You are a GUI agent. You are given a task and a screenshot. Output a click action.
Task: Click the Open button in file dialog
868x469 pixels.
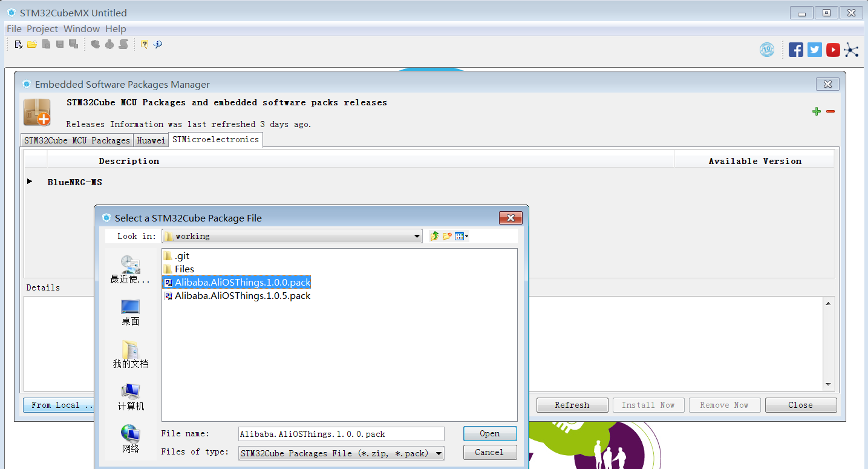(490, 434)
